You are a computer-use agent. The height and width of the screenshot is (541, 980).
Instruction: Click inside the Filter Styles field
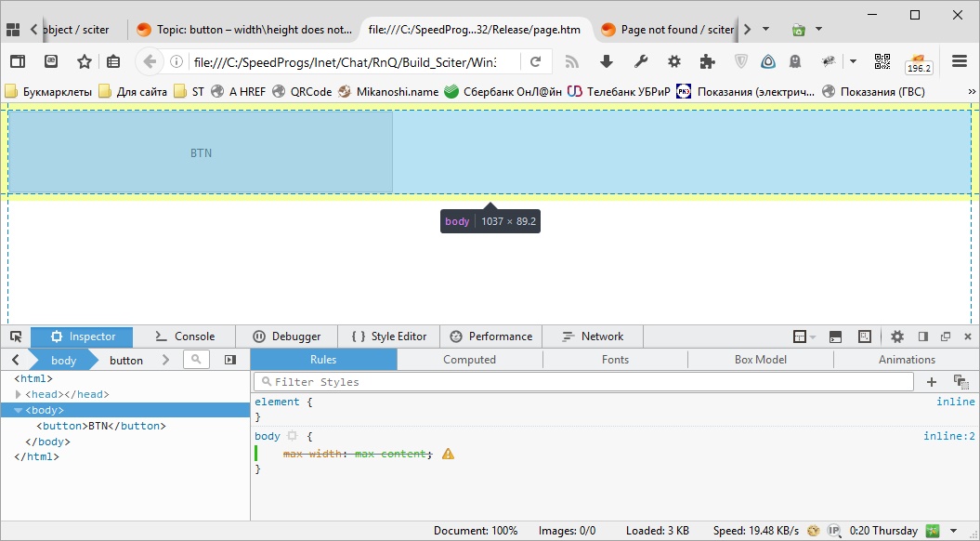[x=316, y=381]
